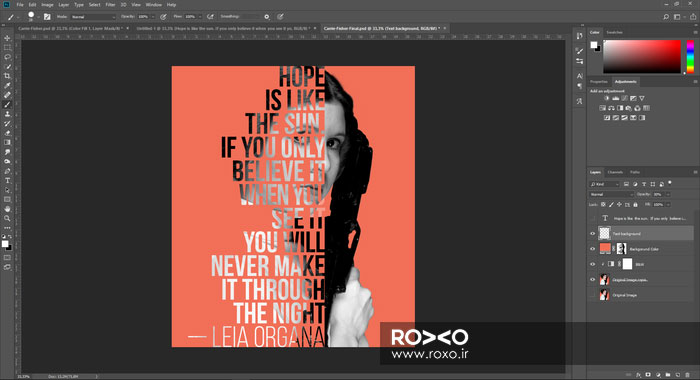Open the layer blend mode dropdown
Screen dimensions: 700x380
click(x=611, y=194)
